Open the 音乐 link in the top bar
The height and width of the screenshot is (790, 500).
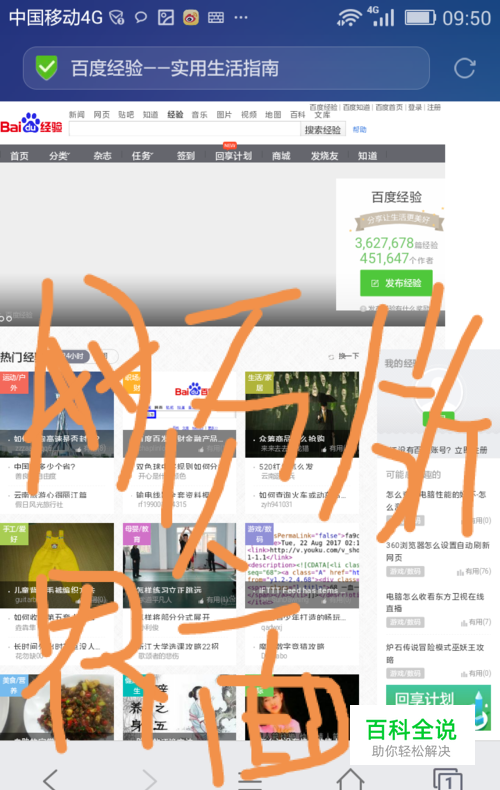200,114
